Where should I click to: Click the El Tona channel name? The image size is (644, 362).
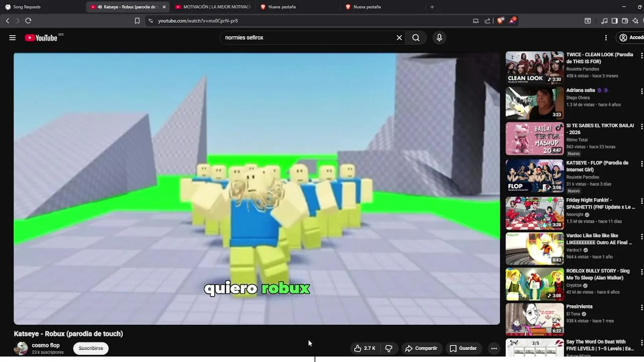coord(573,314)
